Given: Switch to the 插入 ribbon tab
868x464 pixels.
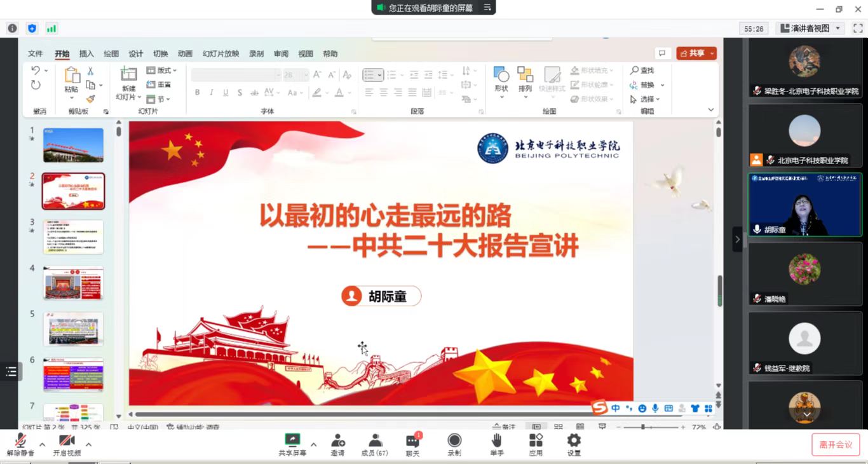Looking at the screenshot, I should click(86, 54).
